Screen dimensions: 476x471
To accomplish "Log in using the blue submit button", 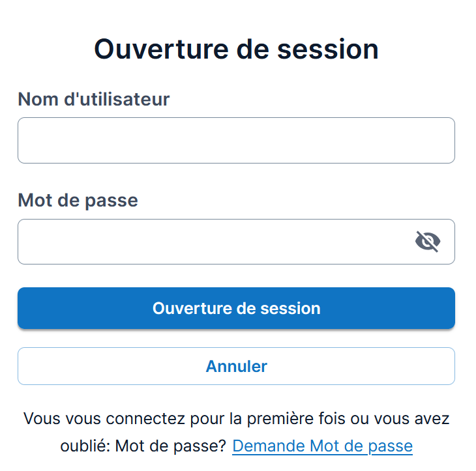I will click(x=236, y=308).
